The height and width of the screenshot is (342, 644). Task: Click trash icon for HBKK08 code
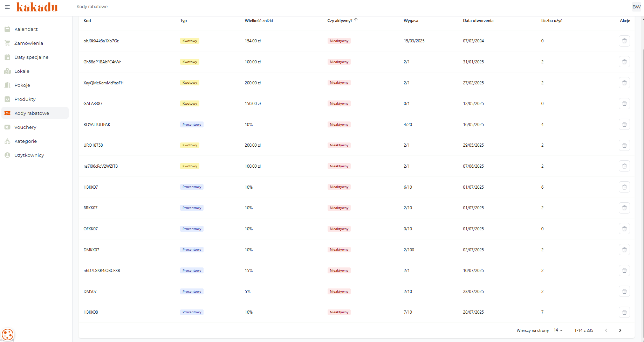pos(624,312)
